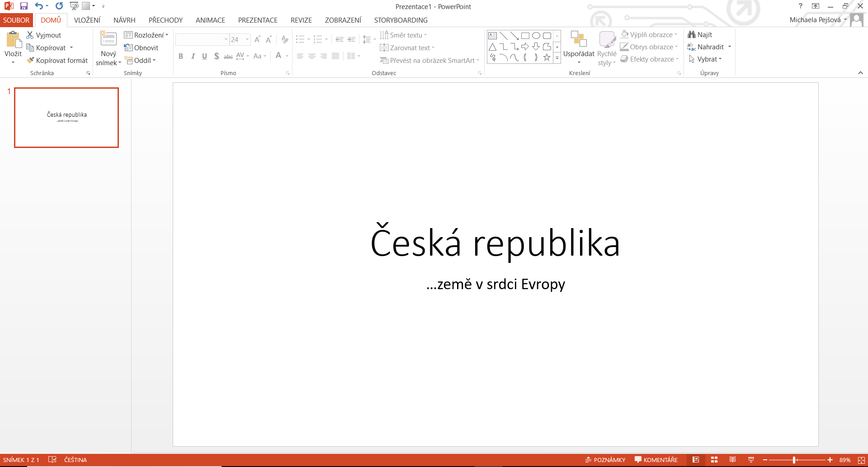The width and height of the screenshot is (868, 467).
Task: Click the Obnovit button
Action: [142, 48]
